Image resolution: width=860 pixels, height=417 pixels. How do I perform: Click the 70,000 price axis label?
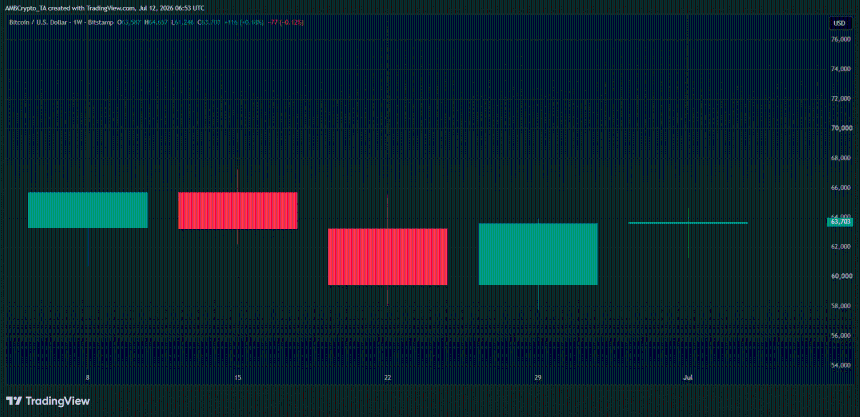click(x=841, y=128)
